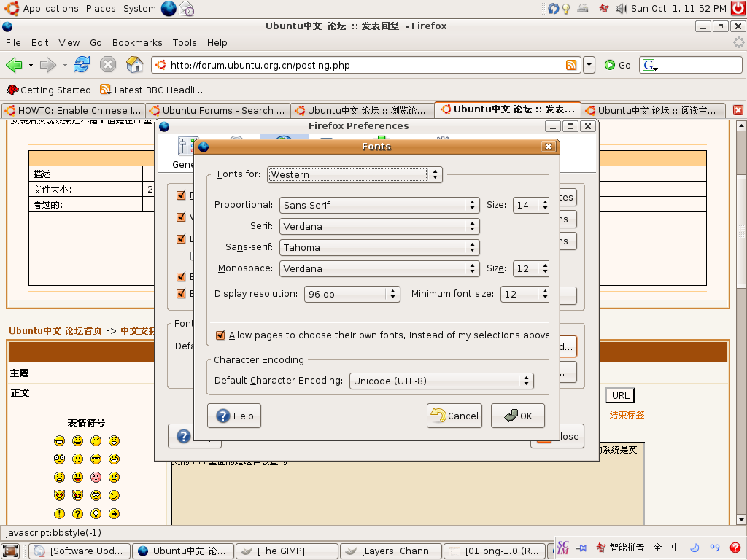This screenshot has width=747, height=560.
Task: Click the page vertical scrollbar down arrow
Action: [741, 519]
